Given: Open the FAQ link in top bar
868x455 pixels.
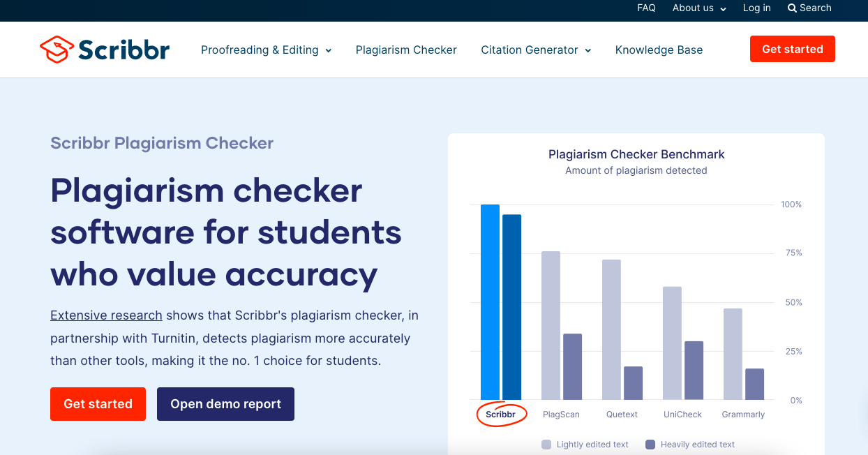Looking at the screenshot, I should pyautogui.click(x=646, y=8).
